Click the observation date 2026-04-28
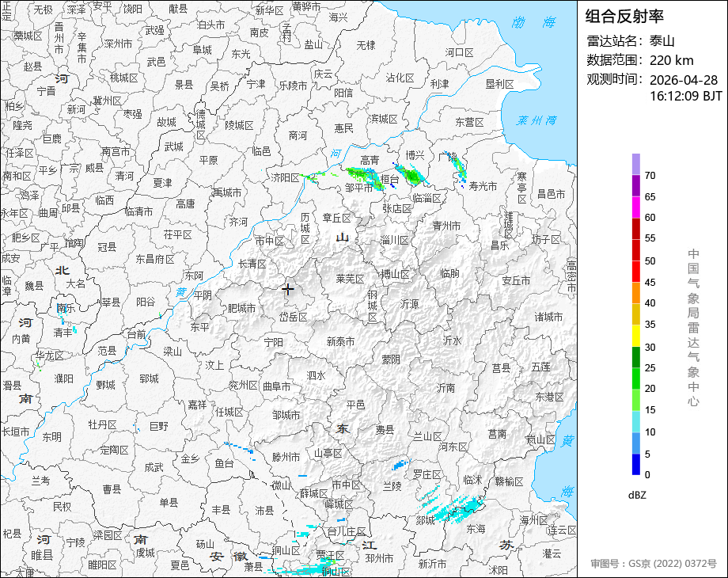 [684, 80]
